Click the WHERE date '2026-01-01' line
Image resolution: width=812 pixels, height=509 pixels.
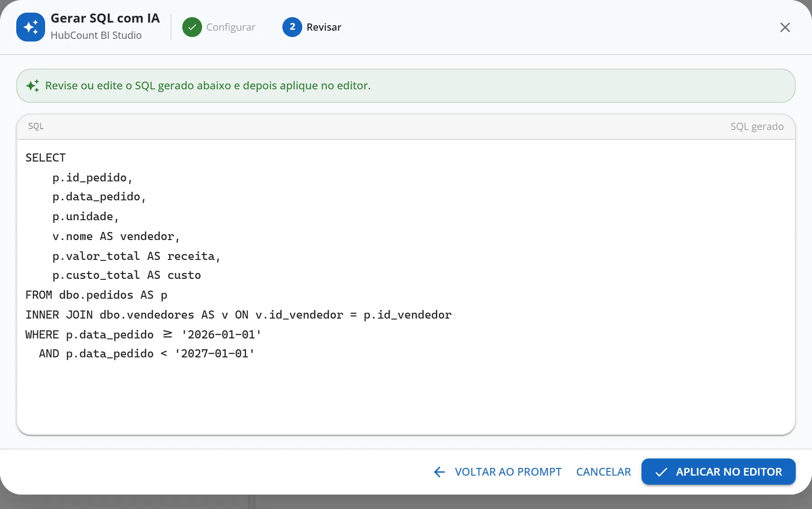[x=143, y=335]
